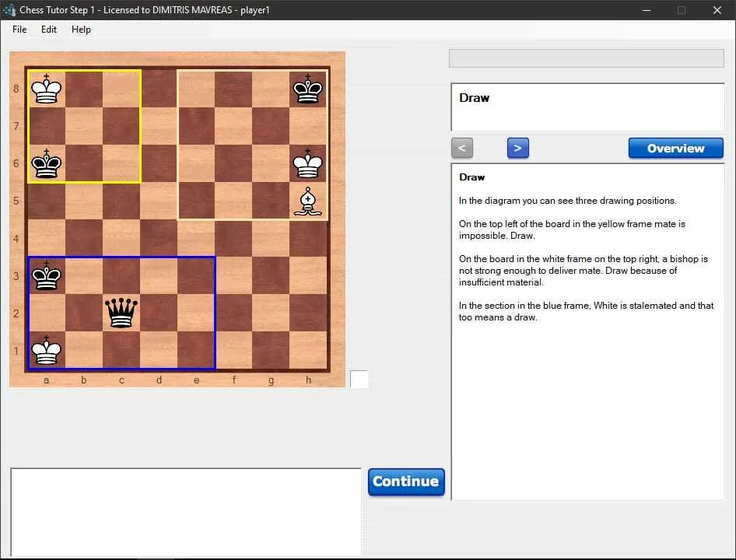This screenshot has height=560, width=736.
Task: Minimize the Chess Tutor window
Action: pyautogui.click(x=647, y=10)
